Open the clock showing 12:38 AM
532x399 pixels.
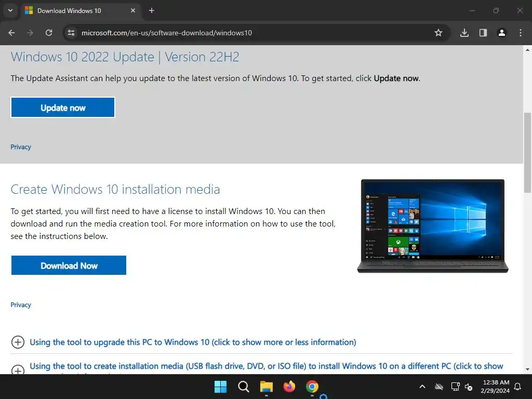[x=495, y=387]
